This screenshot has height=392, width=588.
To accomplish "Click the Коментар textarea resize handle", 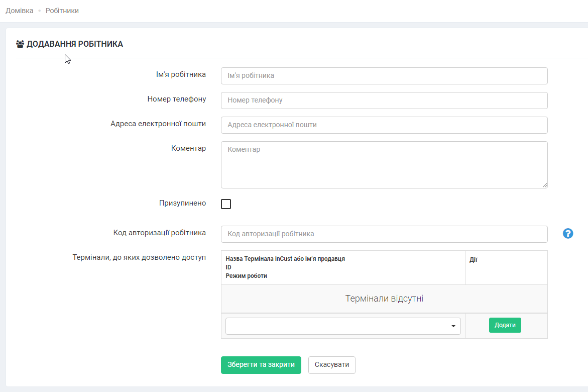I will pyautogui.click(x=545, y=185).
